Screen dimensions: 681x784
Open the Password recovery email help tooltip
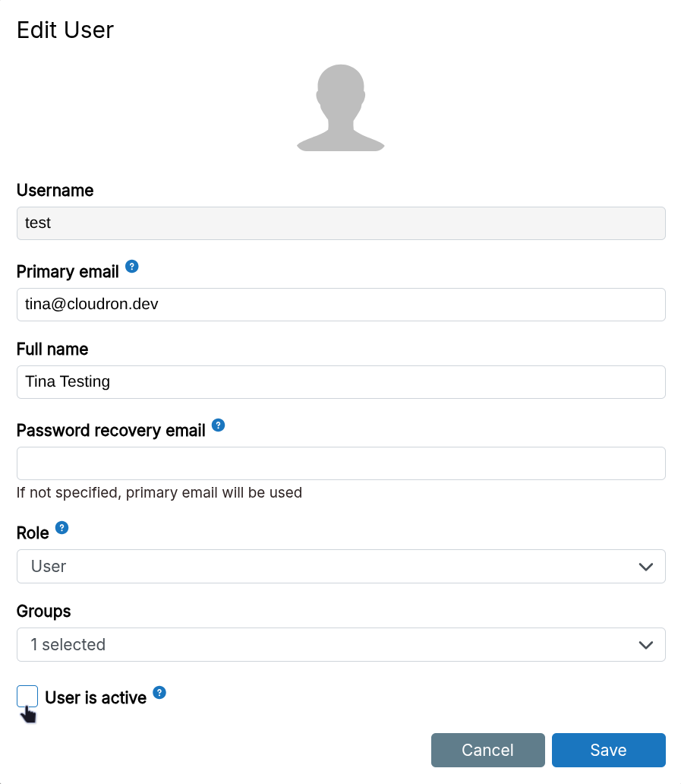tap(218, 425)
